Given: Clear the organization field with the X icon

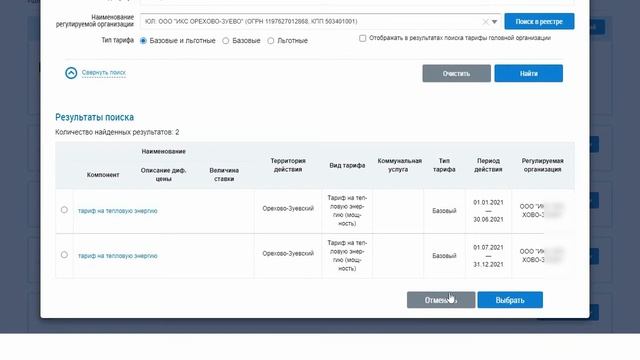Looking at the screenshot, I should (x=485, y=22).
